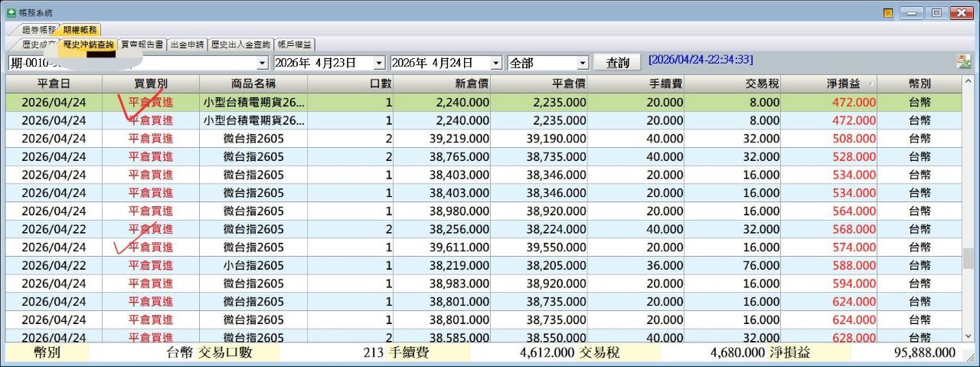
Task: Click the green 帳務系統 app icon
Action: pyautogui.click(x=11, y=12)
